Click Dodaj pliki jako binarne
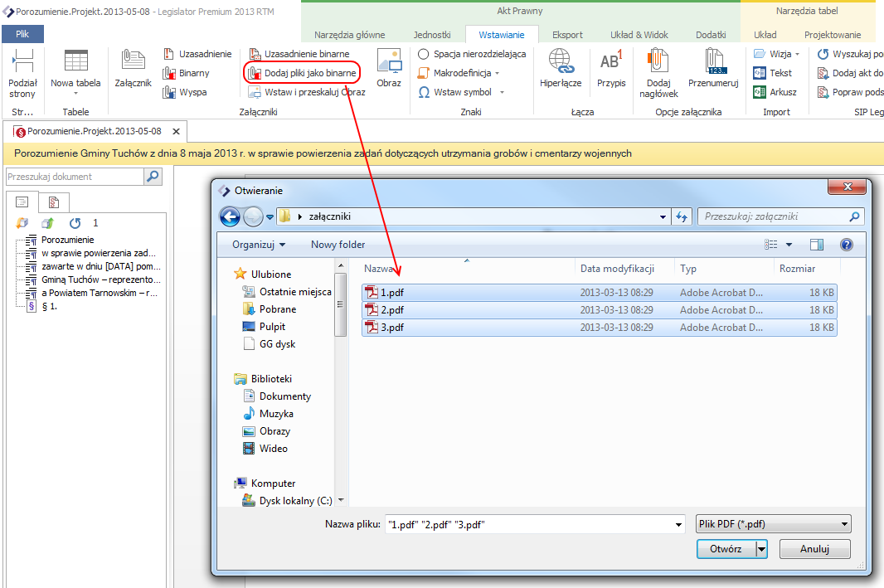This screenshot has width=884, height=588. pyautogui.click(x=302, y=73)
